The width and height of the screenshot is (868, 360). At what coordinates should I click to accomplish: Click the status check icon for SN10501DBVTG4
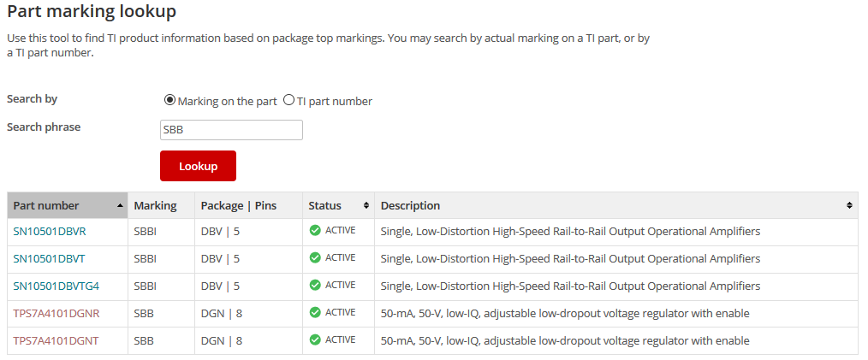tap(315, 286)
